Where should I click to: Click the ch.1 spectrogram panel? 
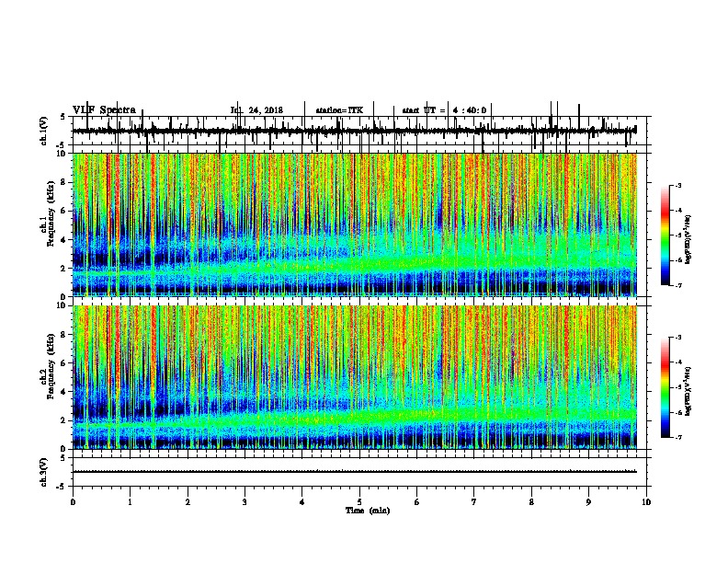pos(355,224)
